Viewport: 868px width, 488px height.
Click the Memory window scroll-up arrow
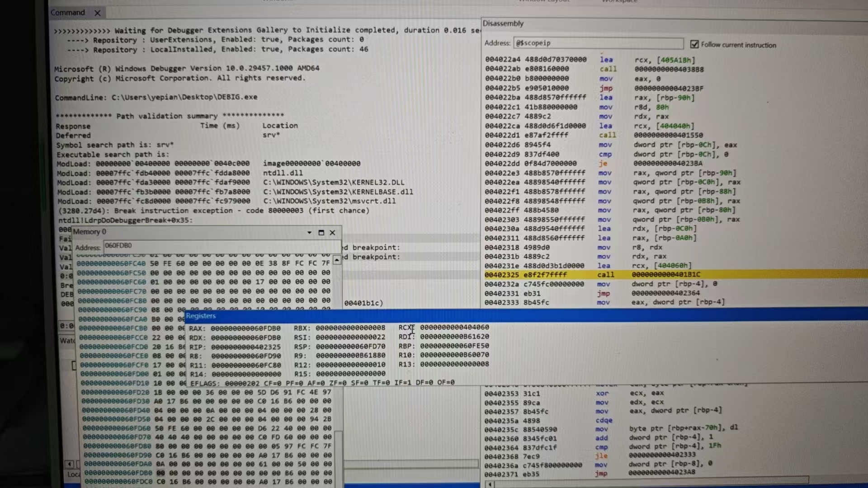click(x=337, y=260)
